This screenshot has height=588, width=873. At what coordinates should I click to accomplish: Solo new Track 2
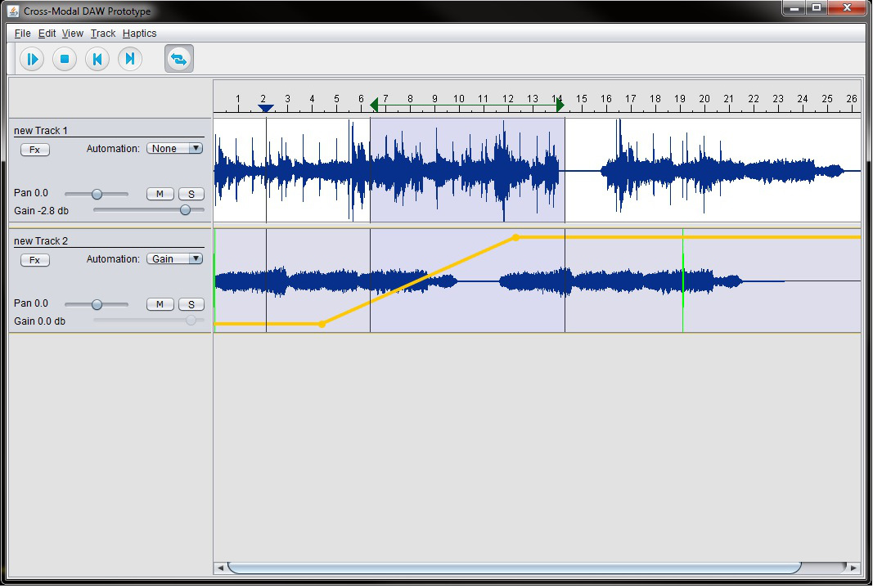click(191, 303)
